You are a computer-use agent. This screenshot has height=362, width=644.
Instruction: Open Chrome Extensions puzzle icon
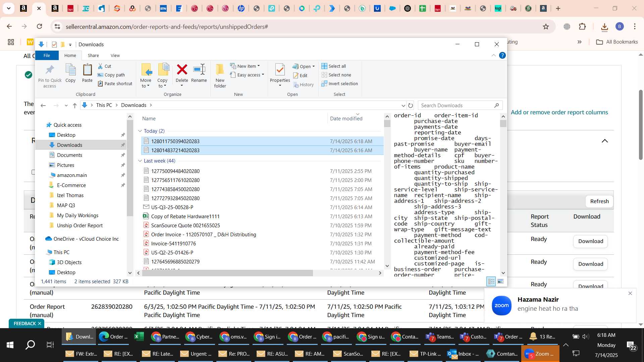pos(583,26)
